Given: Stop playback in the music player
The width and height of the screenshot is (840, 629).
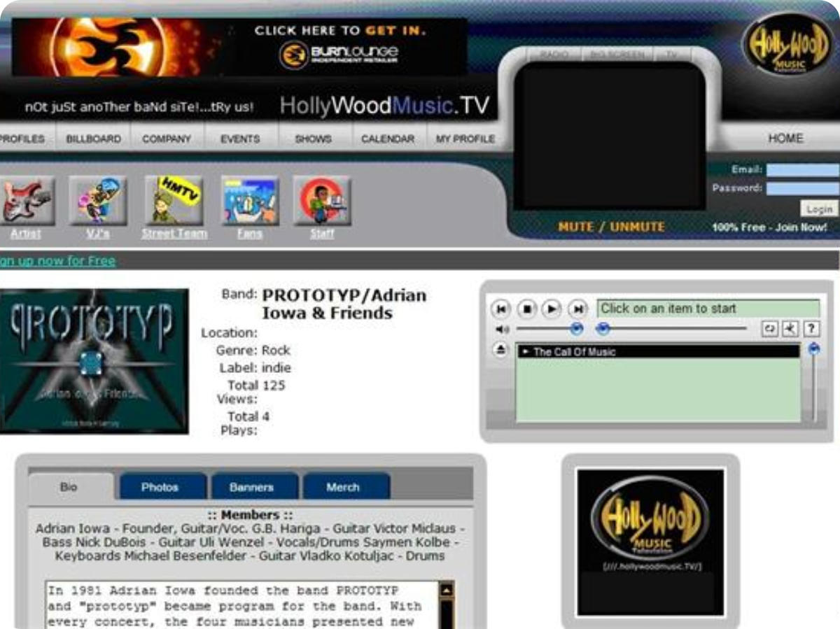Looking at the screenshot, I should click(526, 309).
